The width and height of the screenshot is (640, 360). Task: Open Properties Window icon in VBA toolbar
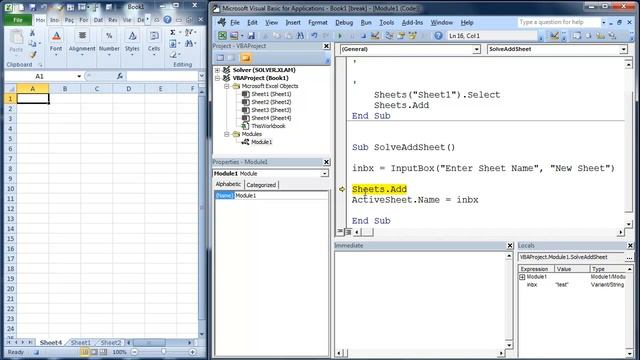(401, 36)
